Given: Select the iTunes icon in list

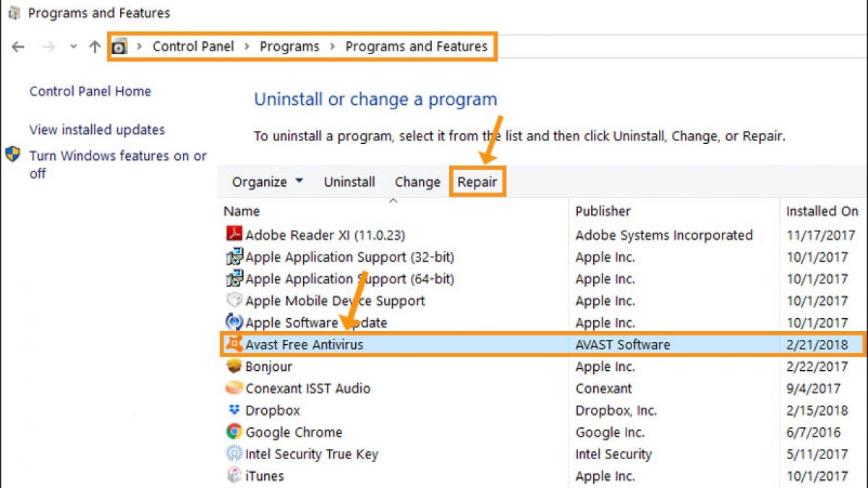Looking at the screenshot, I should [234, 476].
